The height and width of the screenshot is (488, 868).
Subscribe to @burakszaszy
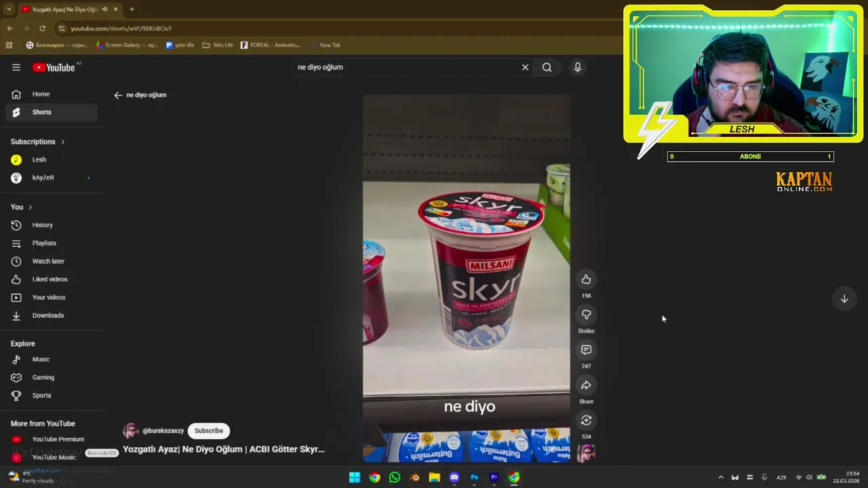209,430
